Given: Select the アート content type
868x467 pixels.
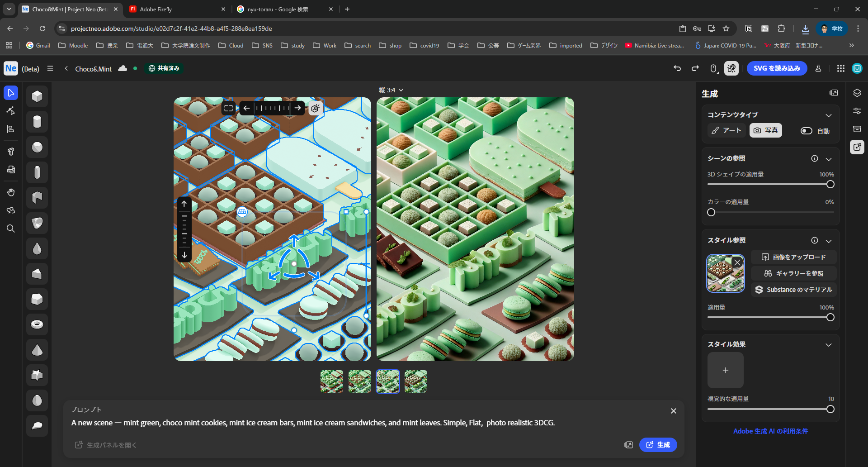Looking at the screenshot, I should pyautogui.click(x=726, y=130).
